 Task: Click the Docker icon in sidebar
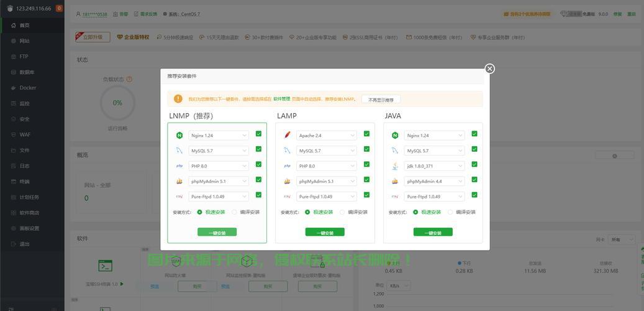[13, 88]
